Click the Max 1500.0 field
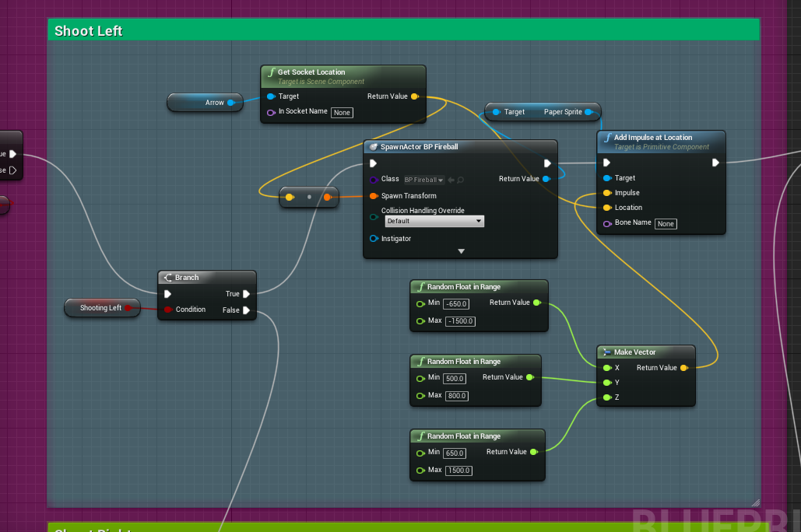801x532 pixels. click(458, 471)
